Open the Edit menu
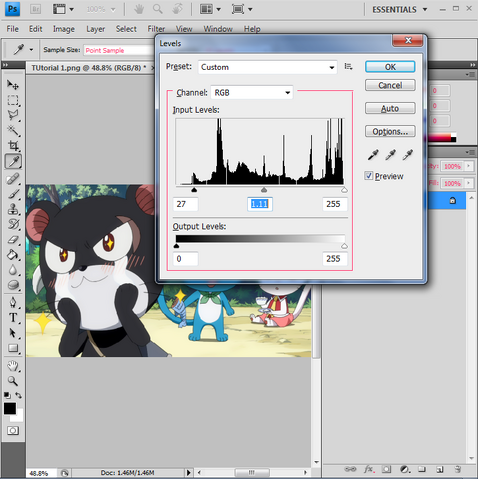Screen dimensions: 478x479 click(36, 29)
